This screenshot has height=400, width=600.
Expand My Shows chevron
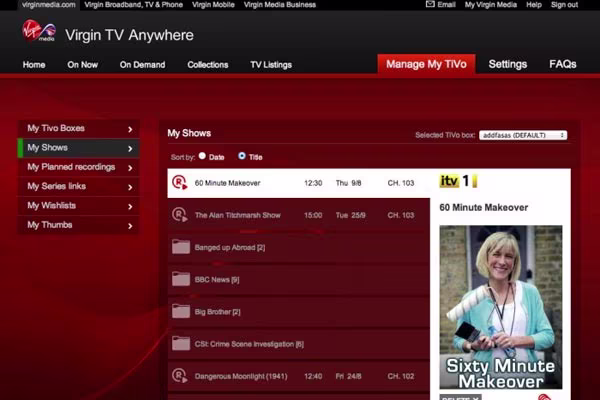coord(130,149)
